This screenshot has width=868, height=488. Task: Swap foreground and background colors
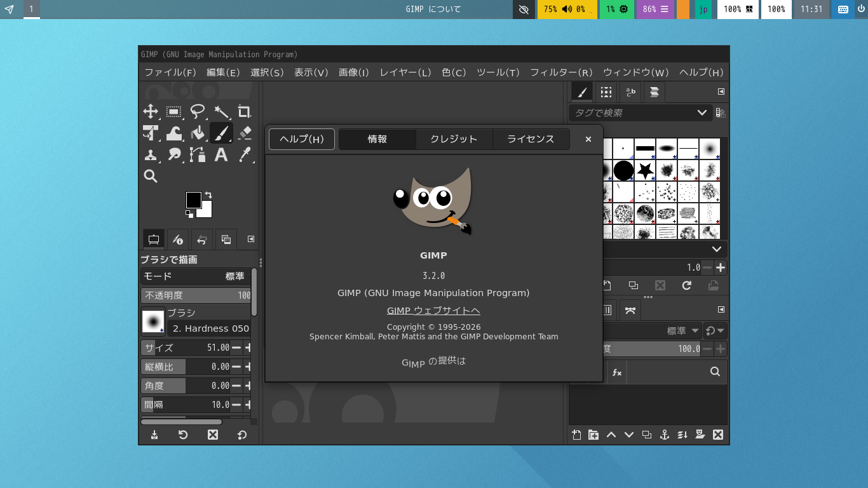[208, 195]
